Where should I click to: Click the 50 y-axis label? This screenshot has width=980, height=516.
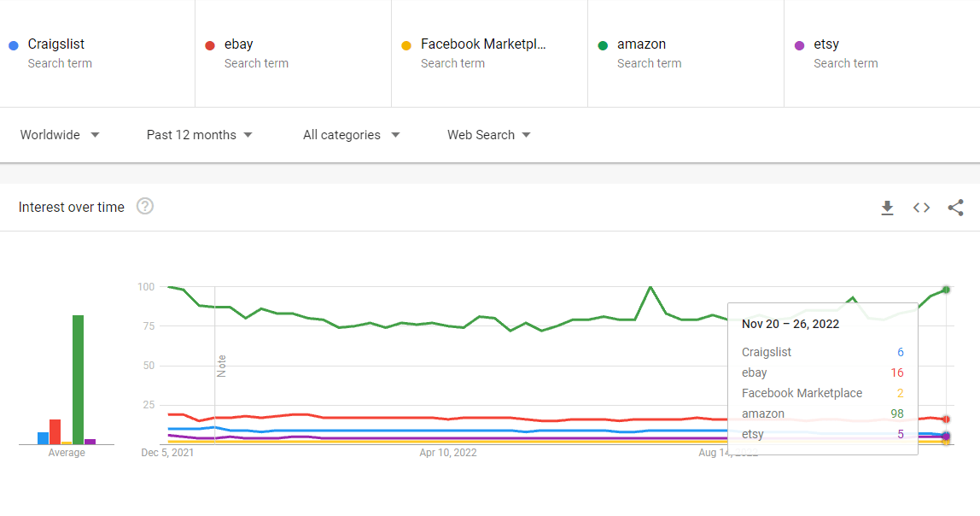click(149, 366)
